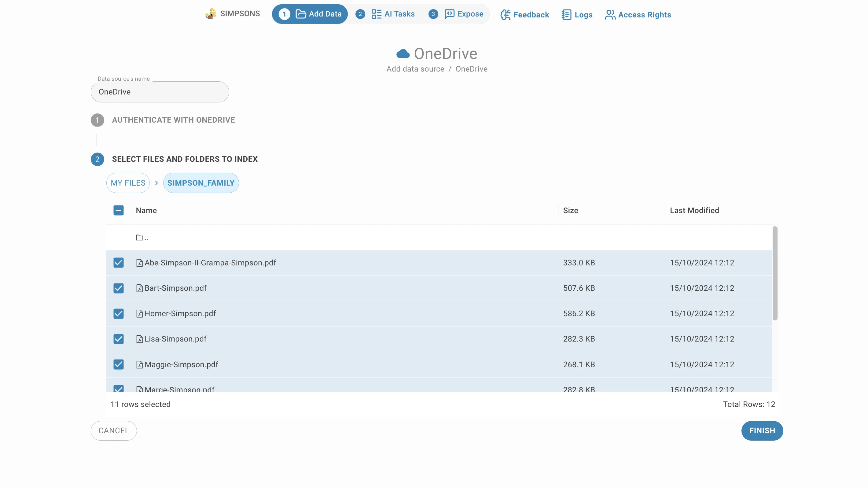
Task: Uncheck the Bart-Simpson.pdf checkbox
Action: coord(119,288)
